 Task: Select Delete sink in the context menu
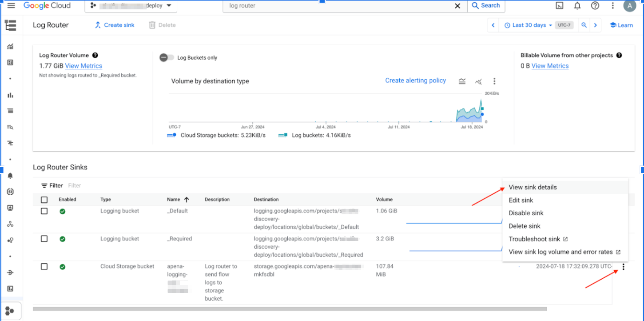point(525,226)
